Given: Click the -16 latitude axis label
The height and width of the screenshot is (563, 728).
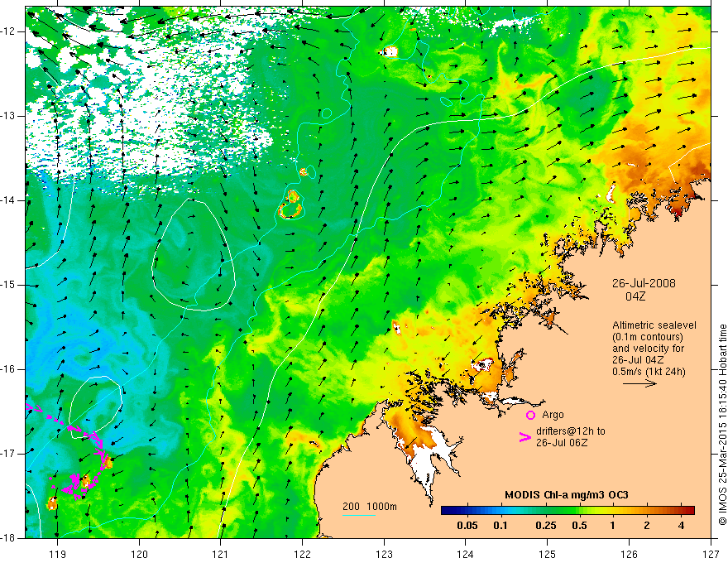Looking at the screenshot, I should point(9,369).
